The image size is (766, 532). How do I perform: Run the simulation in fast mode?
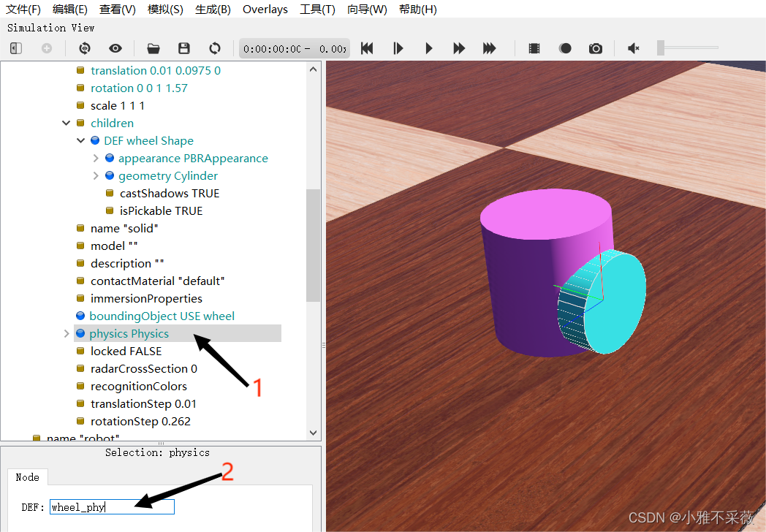459,48
